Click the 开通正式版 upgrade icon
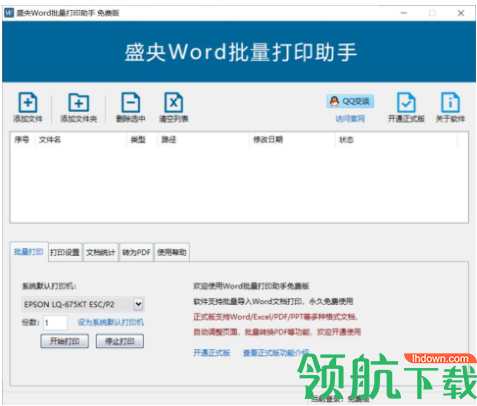Viewport: 477px width, 406px height. (406, 103)
